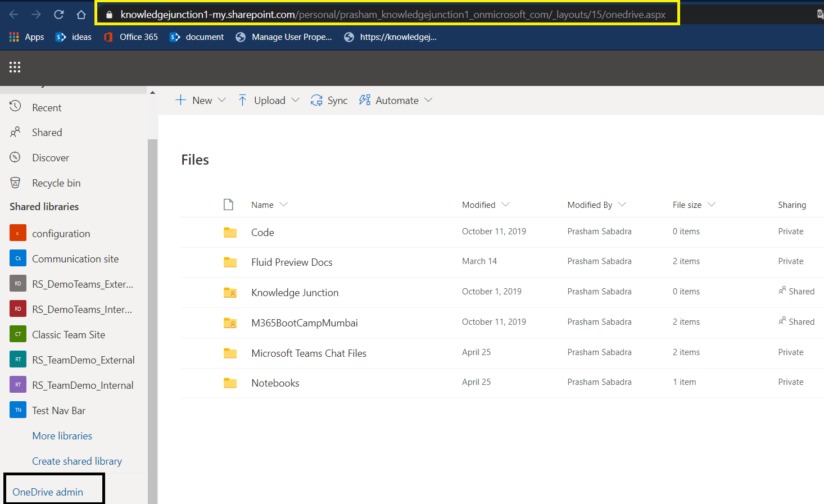Open the Modified column sort dropdown
The height and width of the screenshot is (504, 824).
tap(505, 205)
